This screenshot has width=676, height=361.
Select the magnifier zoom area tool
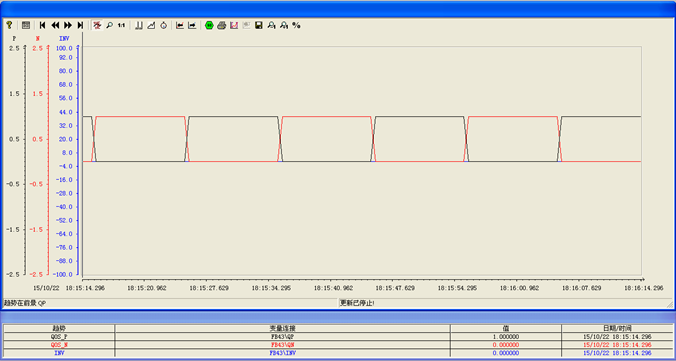[110, 25]
